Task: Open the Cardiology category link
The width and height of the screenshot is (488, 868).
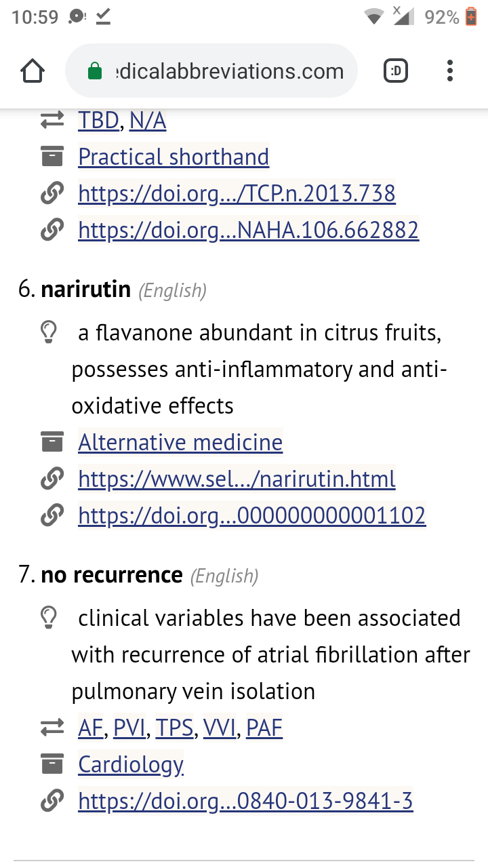Action: 131,764
